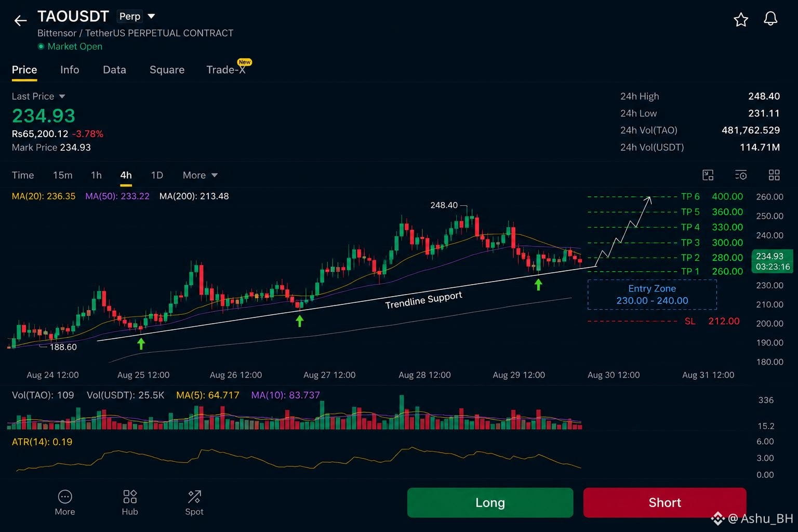
Task: Click the 24h Vol(TAO) value 481,762.529
Action: [751, 130]
